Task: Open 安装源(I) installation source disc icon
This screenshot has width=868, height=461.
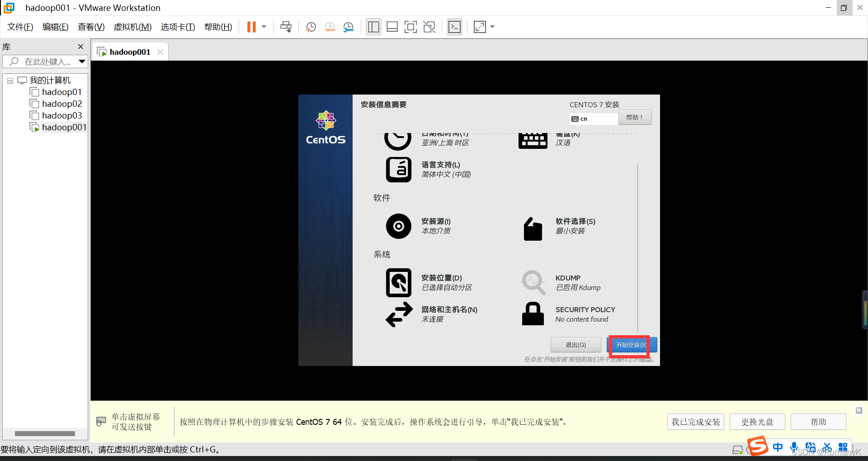Action: pos(399,226)
